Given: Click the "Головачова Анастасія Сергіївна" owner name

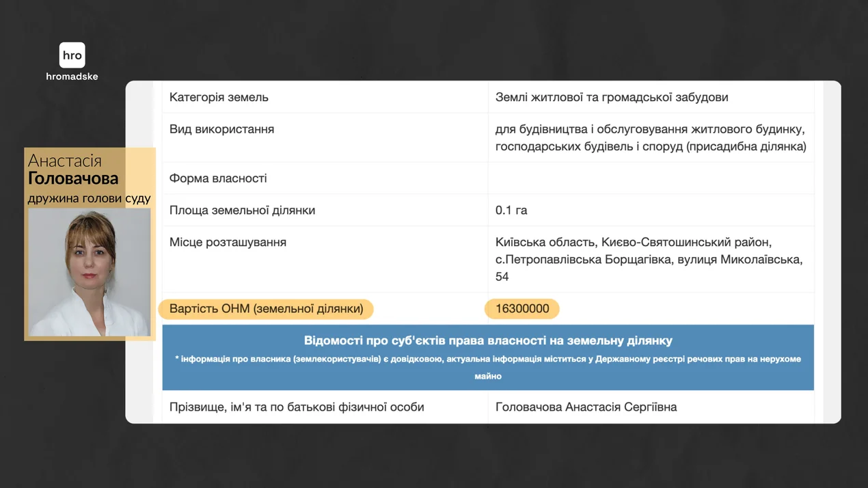Looking at the screenshot, I should tap(586, 407).
